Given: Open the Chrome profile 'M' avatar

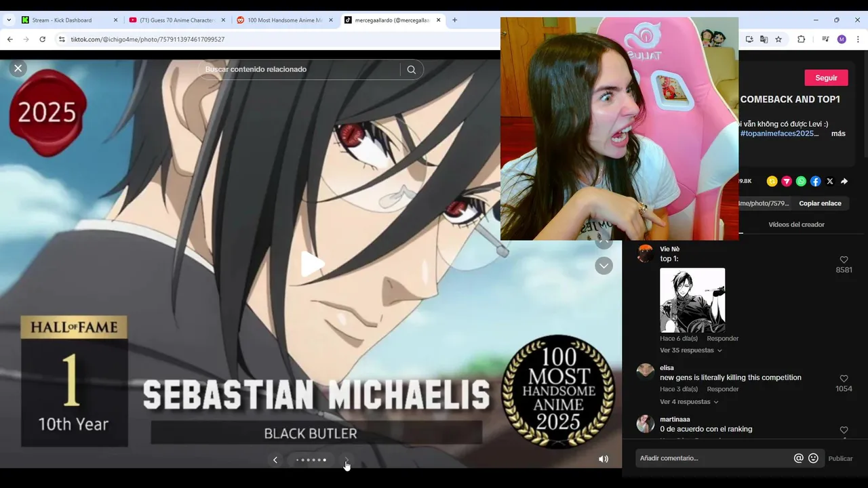Looking at the screenshot, I should (x=842, y=39).
